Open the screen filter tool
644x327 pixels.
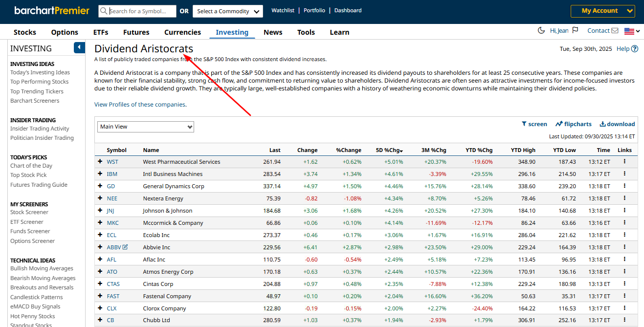pyautogui.click(x=534, y=124)
